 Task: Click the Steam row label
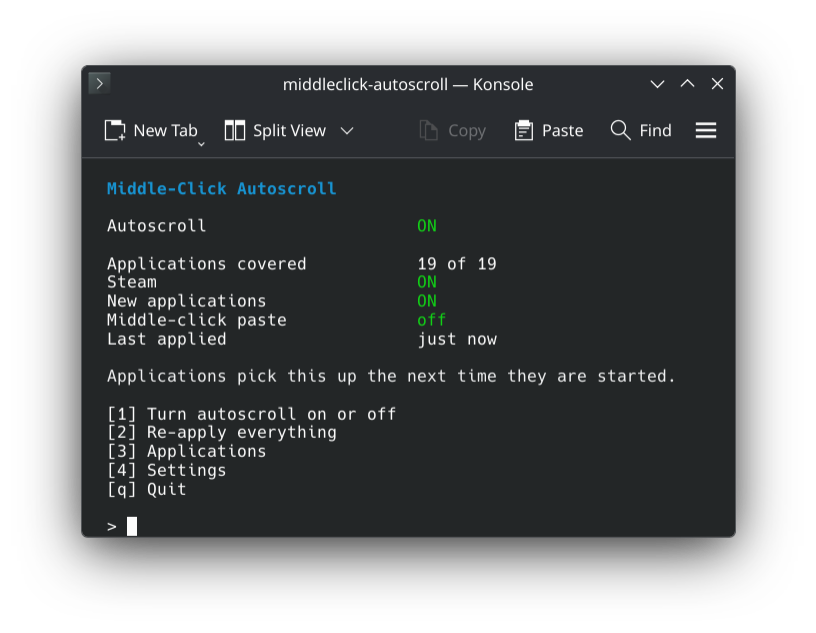pyautogui.click(x=132, y=282)
